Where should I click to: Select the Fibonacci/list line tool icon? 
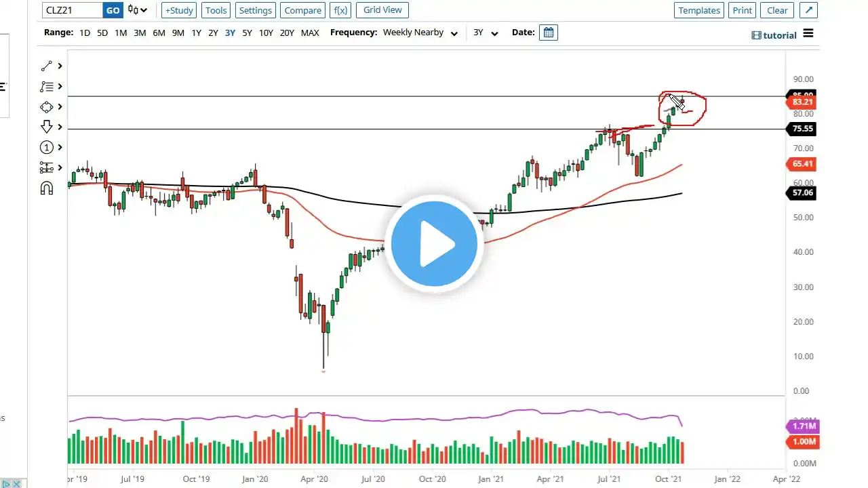(46, 86)
